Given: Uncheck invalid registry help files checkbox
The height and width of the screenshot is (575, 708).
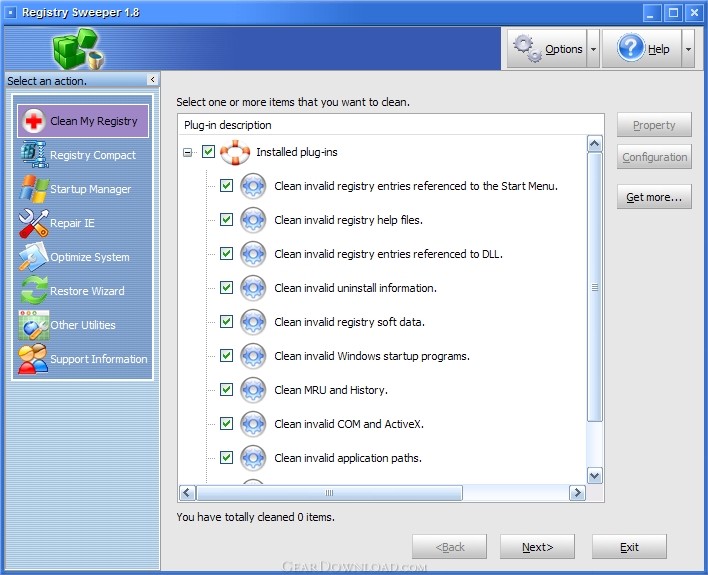Looking at the screenshot, I should pos(226,220).
